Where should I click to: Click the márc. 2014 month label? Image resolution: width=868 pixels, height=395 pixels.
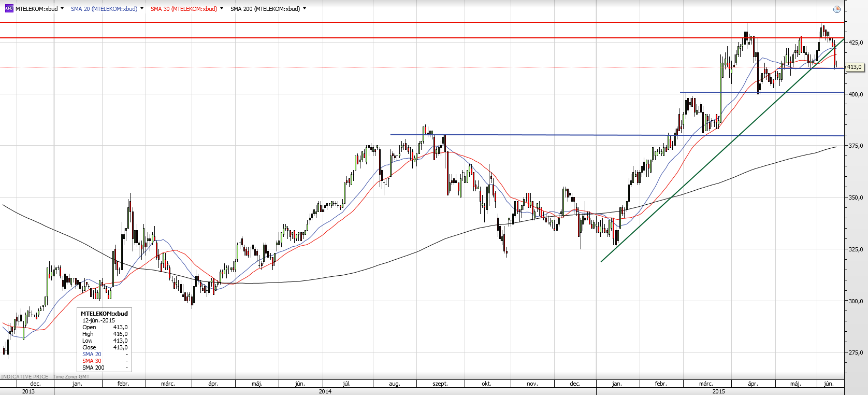click(x=168, y=384)
